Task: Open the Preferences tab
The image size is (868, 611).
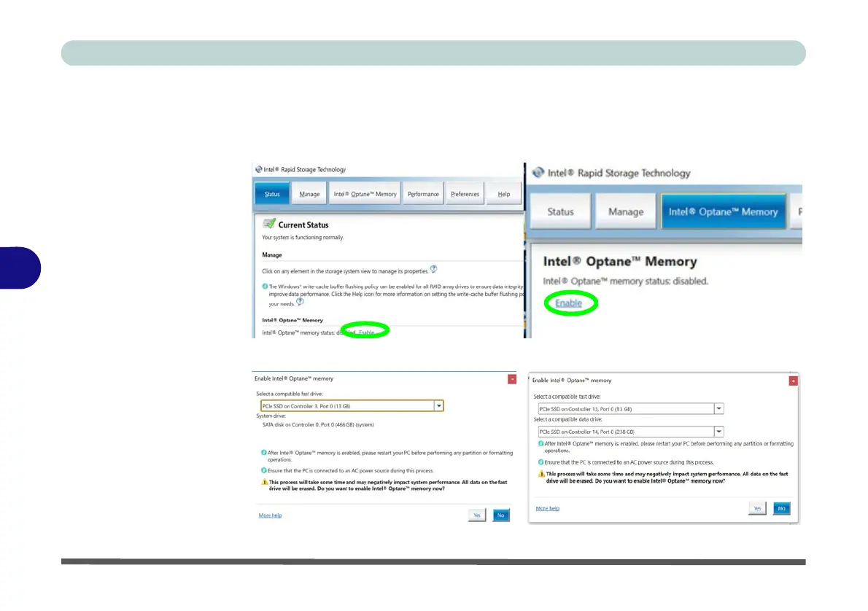Action: tap(465, 194)
